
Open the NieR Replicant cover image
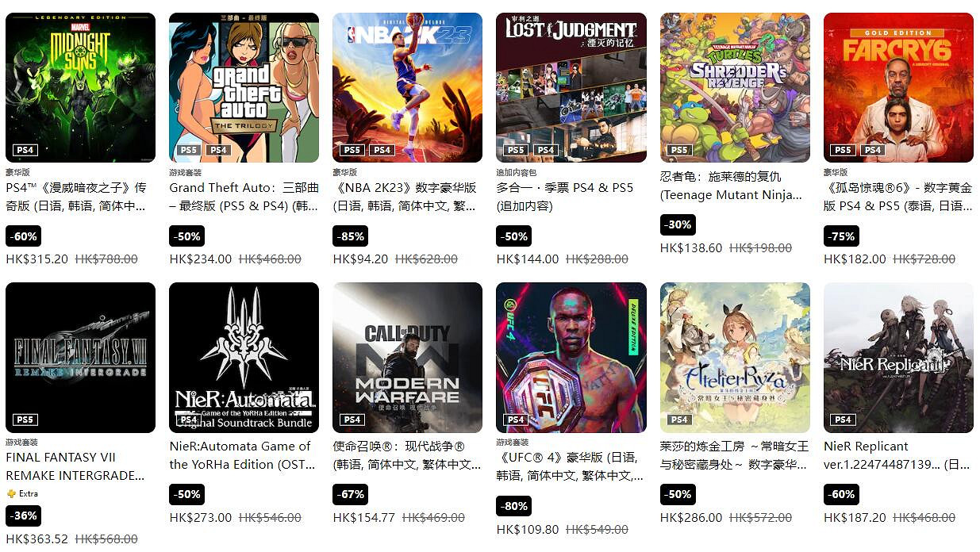point(898,358)
